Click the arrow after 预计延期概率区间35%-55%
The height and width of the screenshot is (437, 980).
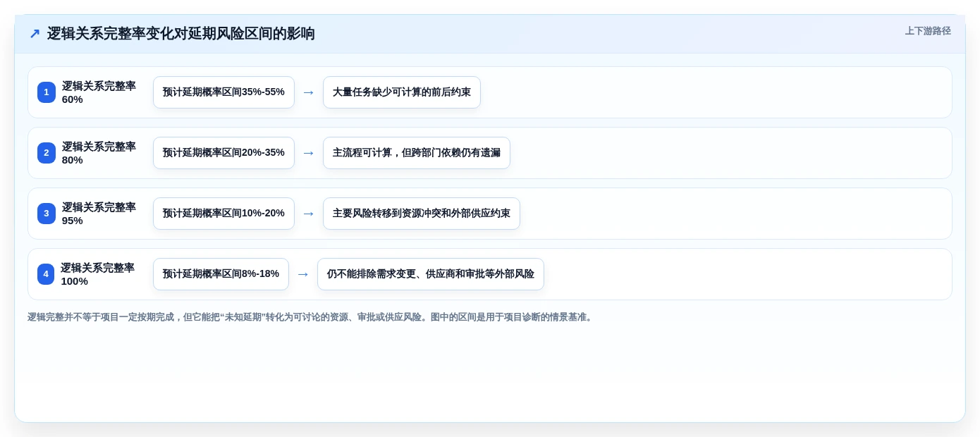pyautogui.click(x=309, y=92)
